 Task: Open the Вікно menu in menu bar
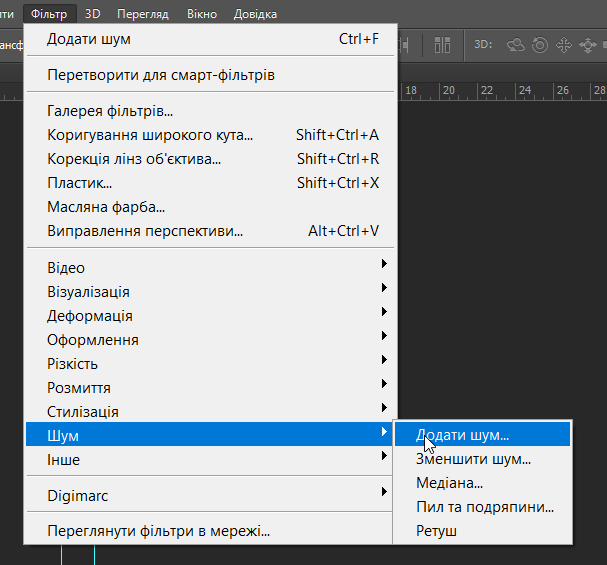[x=200, y=14]
